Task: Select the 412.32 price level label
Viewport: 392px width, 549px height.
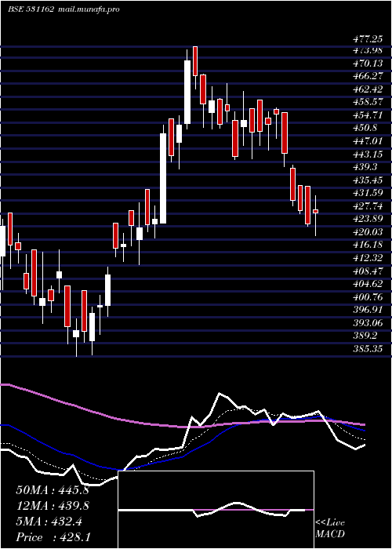Action: (368, 258)
